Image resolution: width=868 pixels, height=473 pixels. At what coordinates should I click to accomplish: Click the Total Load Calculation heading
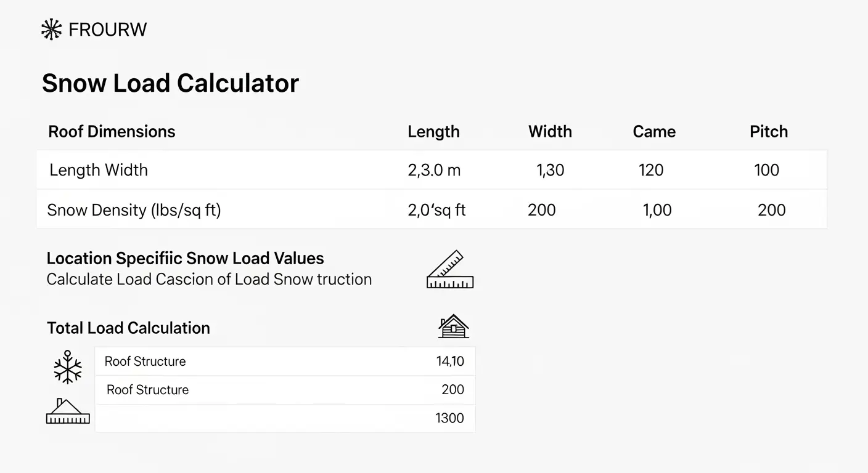tap(128, 328)
